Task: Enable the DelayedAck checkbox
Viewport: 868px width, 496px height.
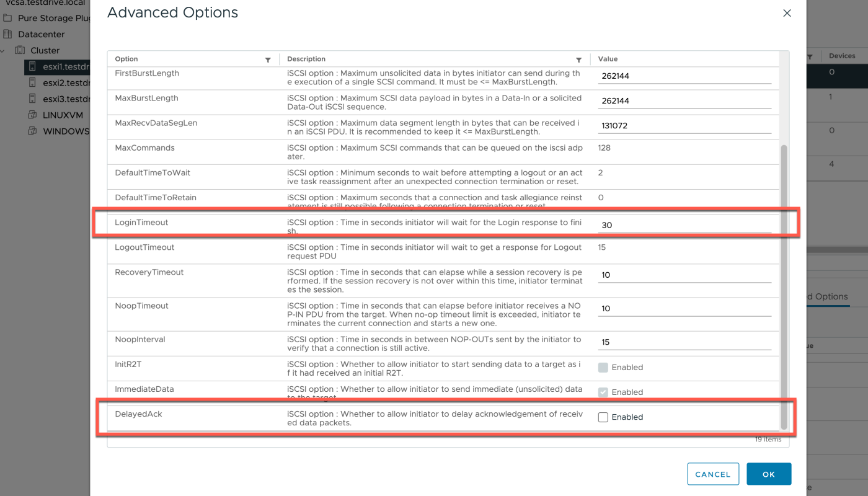Action: coord(603,417)
